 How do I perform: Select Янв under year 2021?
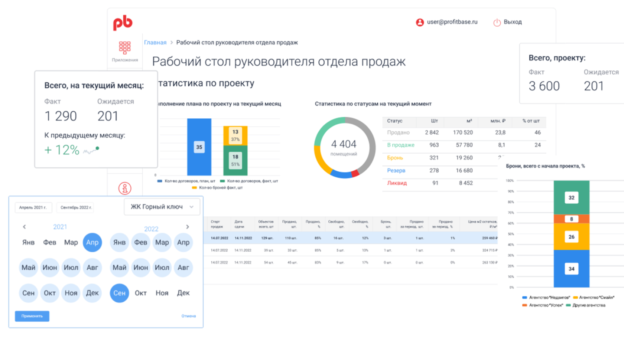(28, 242)
